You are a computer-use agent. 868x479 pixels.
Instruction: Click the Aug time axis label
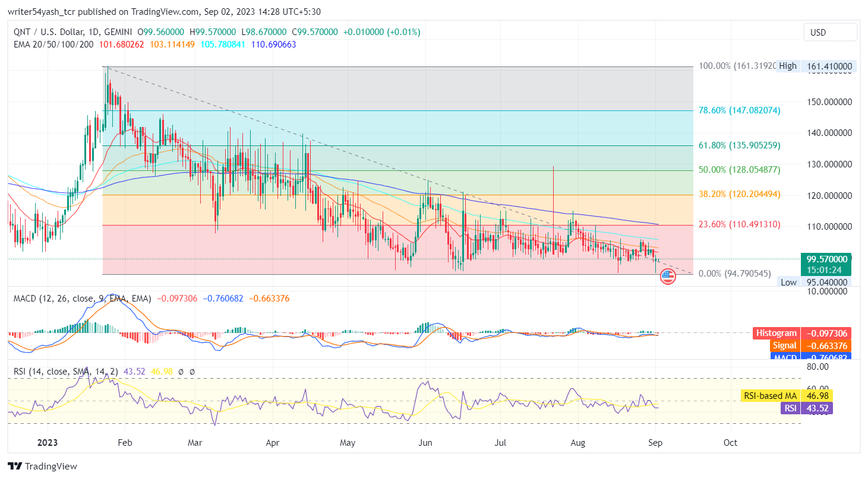point(578,443)
